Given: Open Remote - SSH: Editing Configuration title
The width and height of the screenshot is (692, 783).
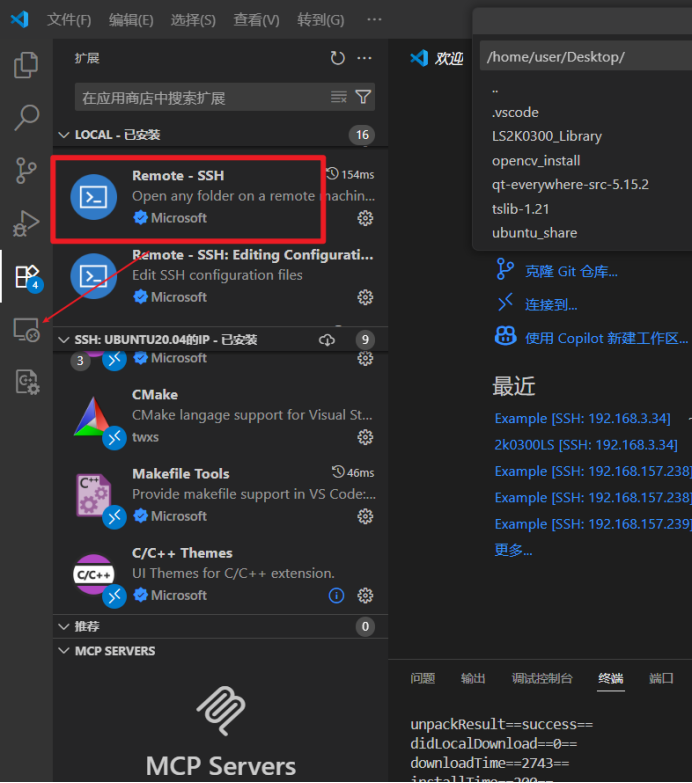Looking at the screenshot, I should (253, 255).
